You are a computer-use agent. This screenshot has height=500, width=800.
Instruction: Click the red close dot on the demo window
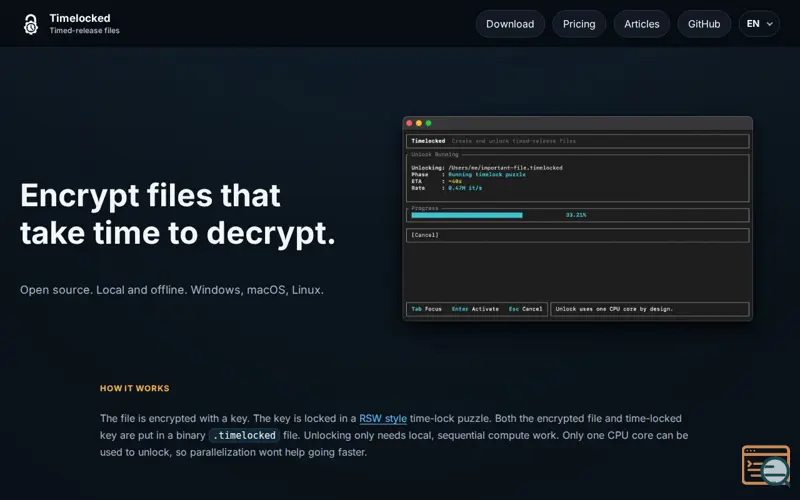pos(409,123)
